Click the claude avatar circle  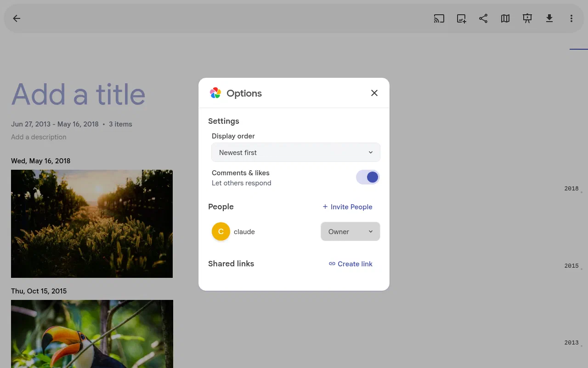(221, 231)
